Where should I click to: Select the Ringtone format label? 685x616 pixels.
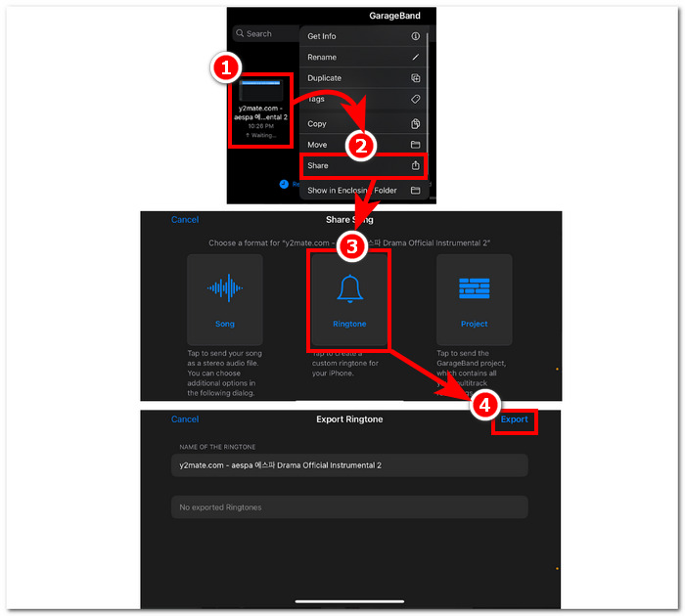349,324
